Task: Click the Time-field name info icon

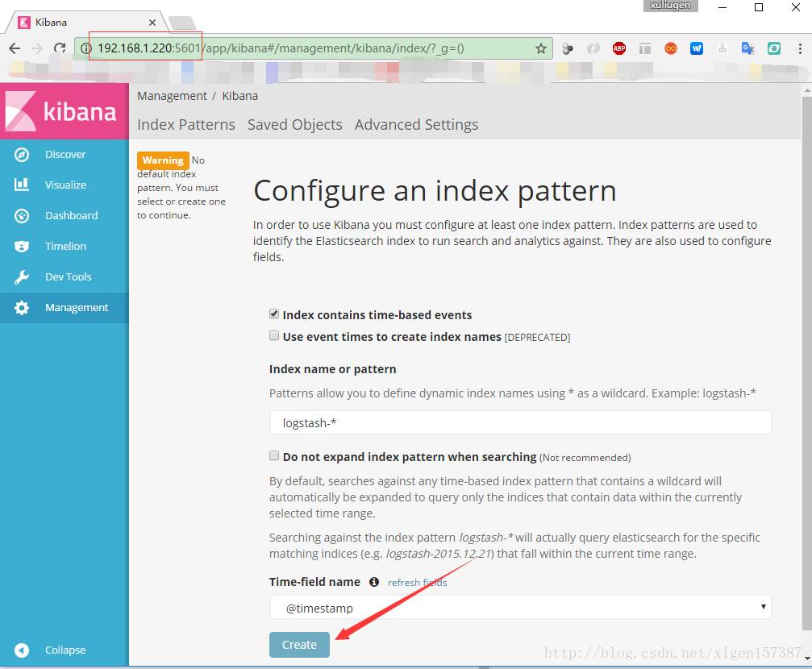Action: click(x=374, y=582)
